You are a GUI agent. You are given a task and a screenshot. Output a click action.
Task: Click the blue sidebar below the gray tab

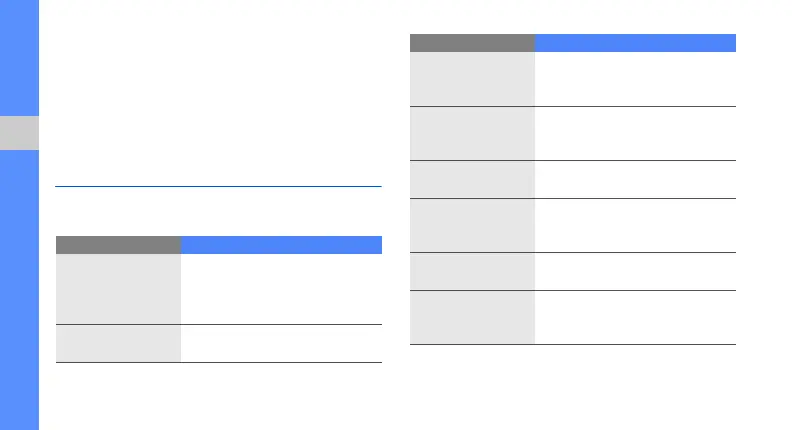coord(19,290)
